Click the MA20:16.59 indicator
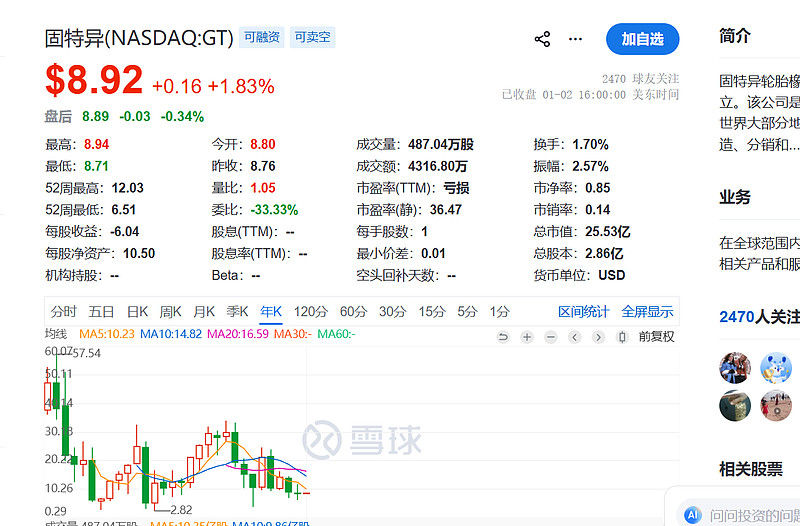 coord(238,334)
